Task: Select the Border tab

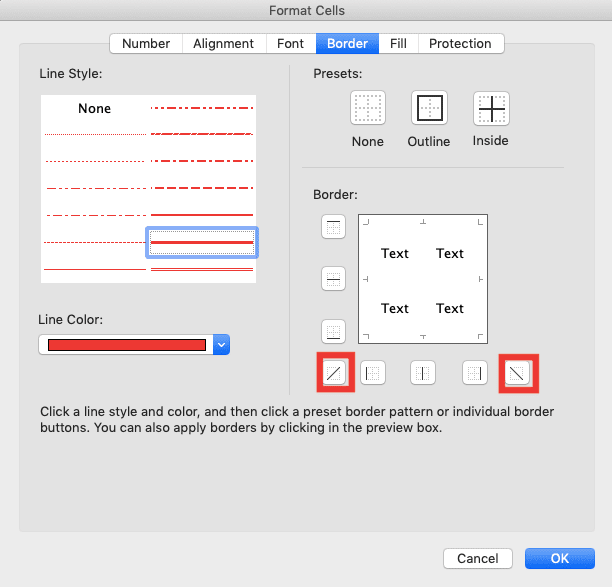Action: 347,43
